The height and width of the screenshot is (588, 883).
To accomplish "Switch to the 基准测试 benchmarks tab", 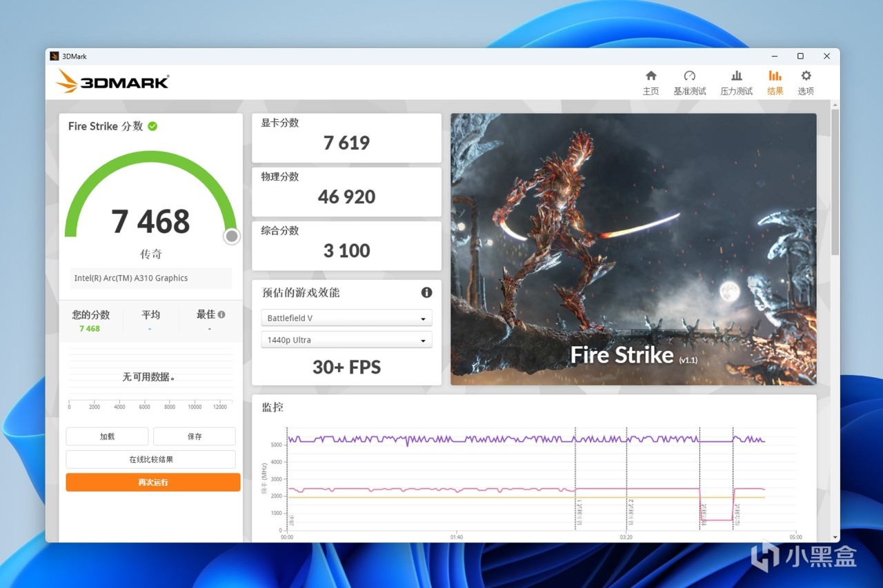I will [x=690, y=83].
